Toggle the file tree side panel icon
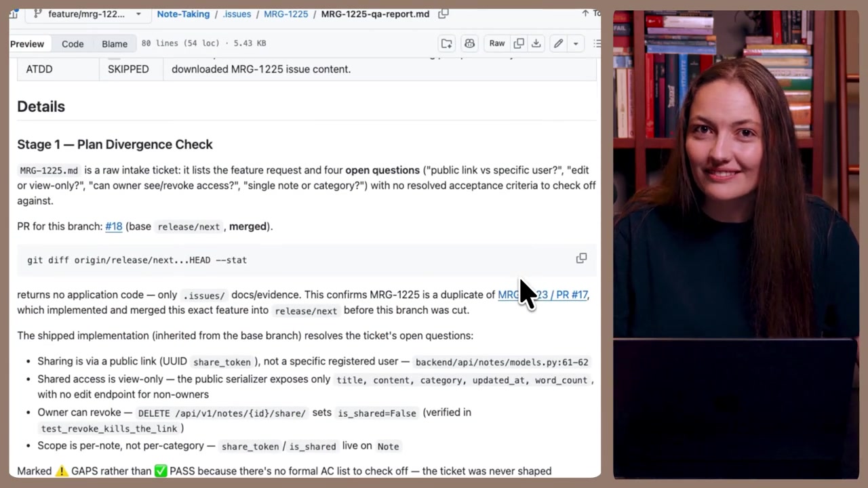Image resolution: width=868 pixels, height=488 pixels. [x=13, y=14]
